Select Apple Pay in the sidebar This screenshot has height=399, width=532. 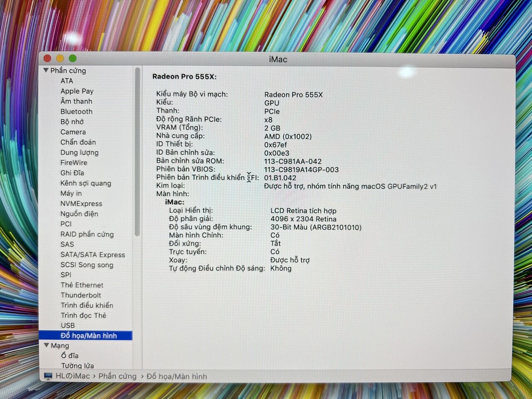(77, 91)
